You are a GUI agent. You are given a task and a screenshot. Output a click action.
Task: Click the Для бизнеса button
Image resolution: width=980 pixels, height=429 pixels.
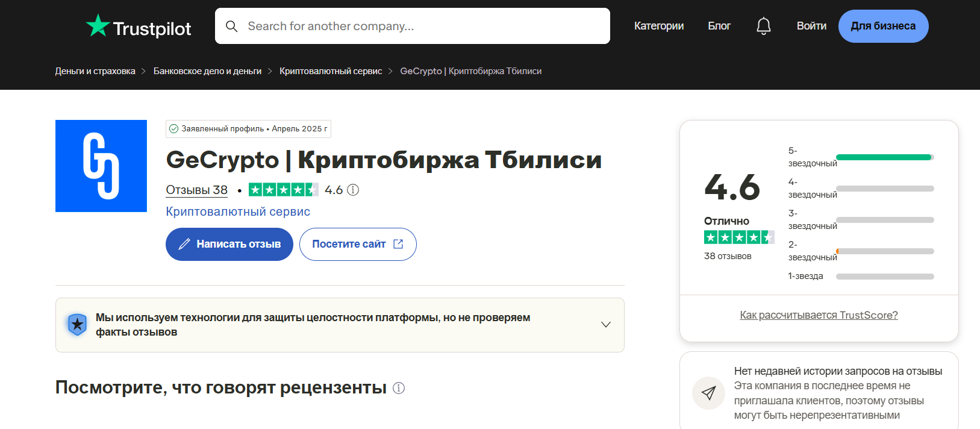click(x=883, y=26)
